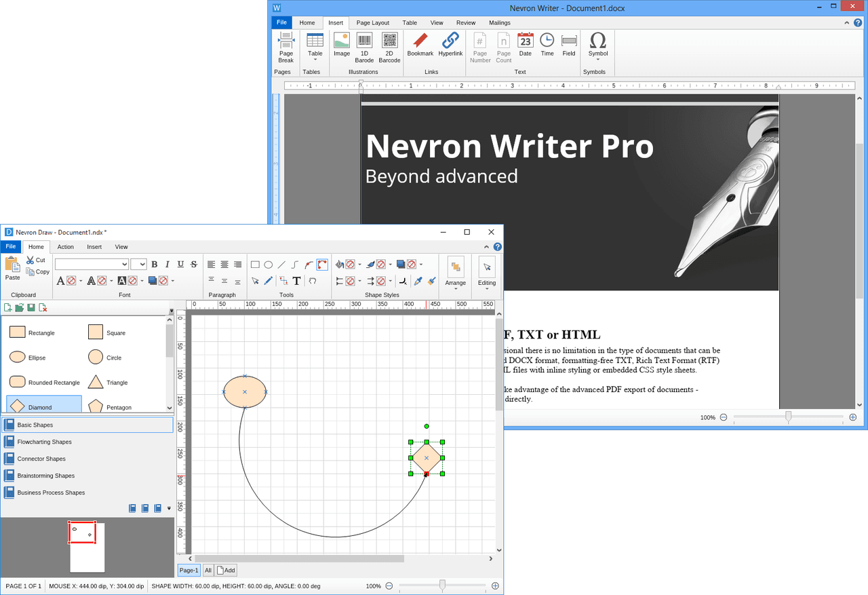Open the font color dropdown arrow in Draw
This screenshot has height=595, width=868.
pyautogui.click(x=81, y=280)
